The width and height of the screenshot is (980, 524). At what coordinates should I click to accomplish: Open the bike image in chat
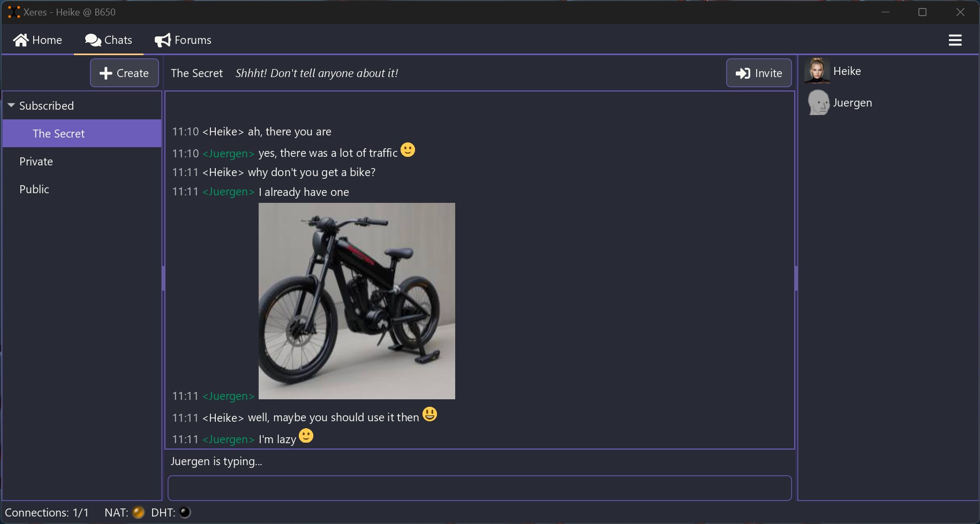pyautogui.click(x=357, y=301)
